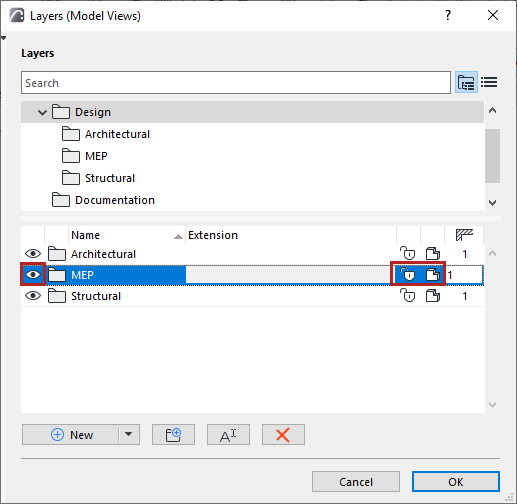Click the Cancel button

coord(356,481)
